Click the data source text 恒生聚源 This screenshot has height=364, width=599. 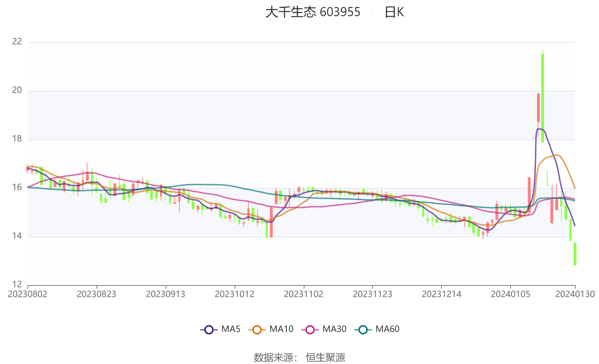[325, 358]
